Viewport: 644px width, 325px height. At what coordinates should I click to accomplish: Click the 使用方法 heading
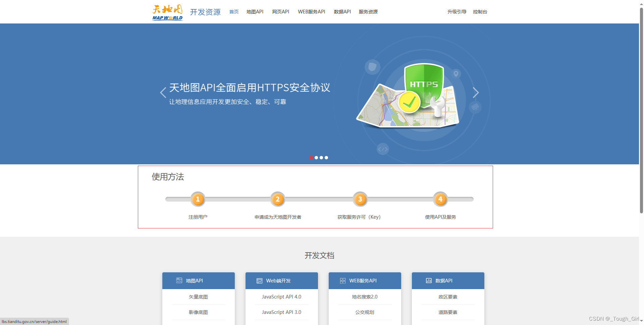point(168,177)
